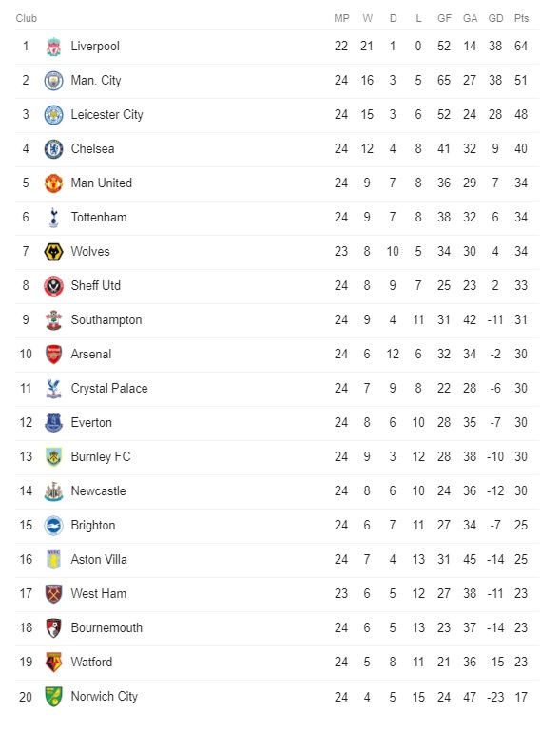Click the Man United crest icon
Image resolution: width=560 pixels, height=750 pixels.
click(x=53, y=183)
